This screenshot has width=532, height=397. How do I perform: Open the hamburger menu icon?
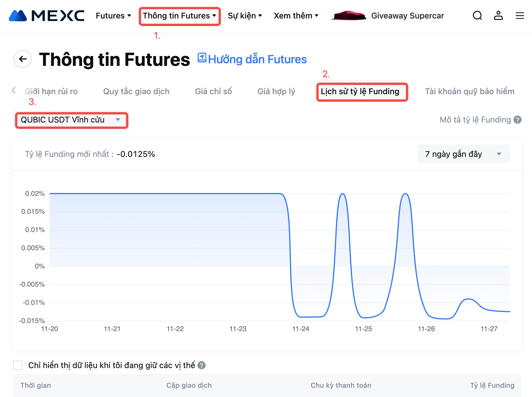point(520,16)
